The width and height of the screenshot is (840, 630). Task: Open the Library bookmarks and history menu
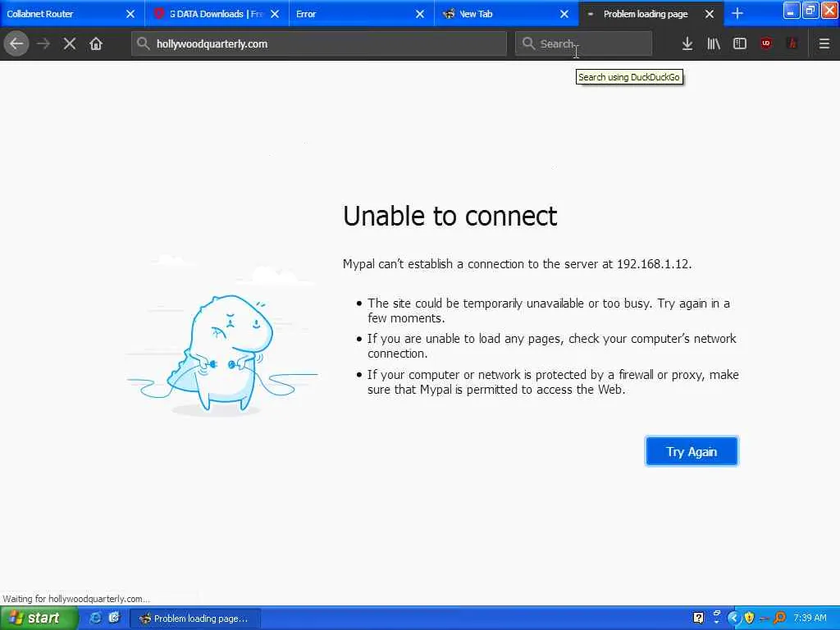coord(714,44)
